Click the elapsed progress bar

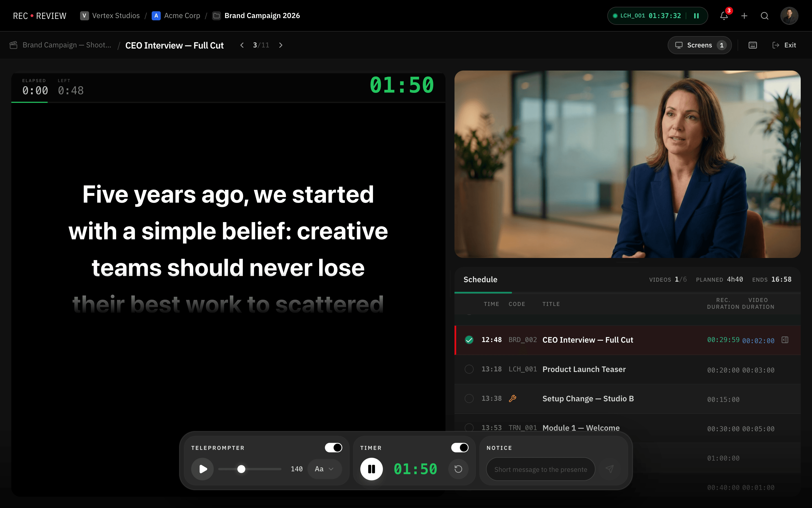coord(228,102)
